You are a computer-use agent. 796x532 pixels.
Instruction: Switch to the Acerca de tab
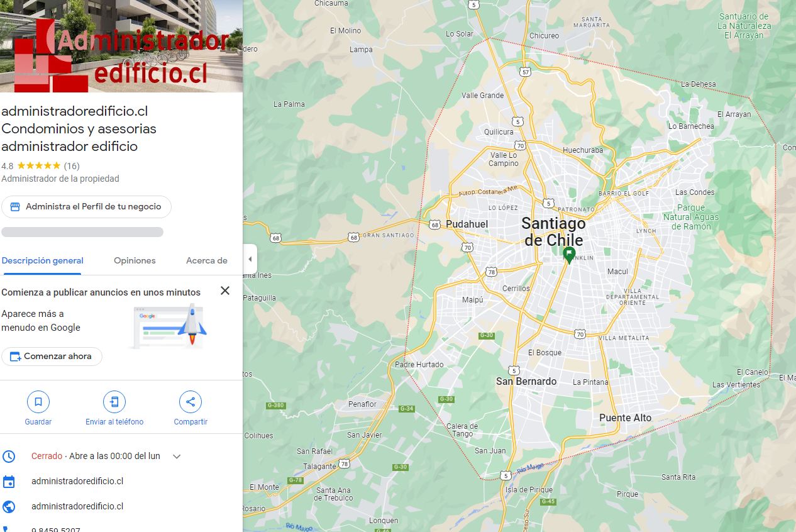pyautogui.click(x=207, y=260)
